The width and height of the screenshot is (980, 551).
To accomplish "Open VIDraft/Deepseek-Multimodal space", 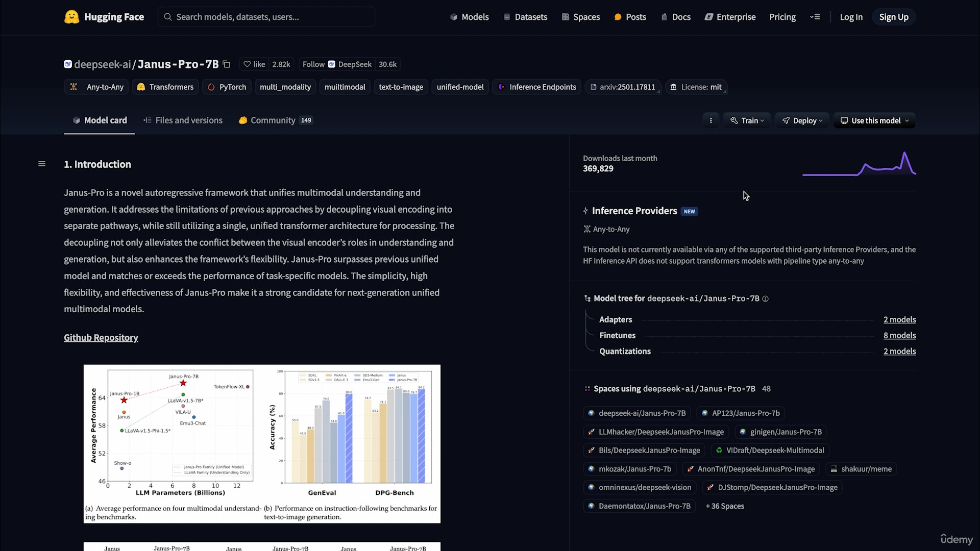I will [770, 450].
